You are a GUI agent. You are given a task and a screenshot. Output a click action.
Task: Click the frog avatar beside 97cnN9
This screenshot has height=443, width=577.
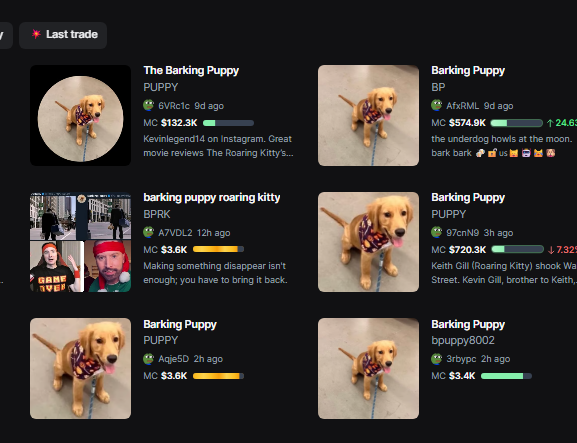[x=437, y=233]
